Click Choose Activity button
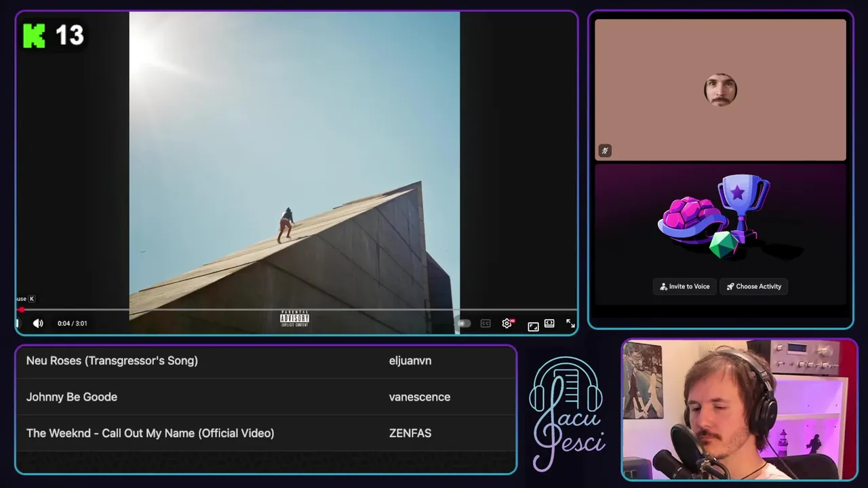 click(x=754, y=287)
